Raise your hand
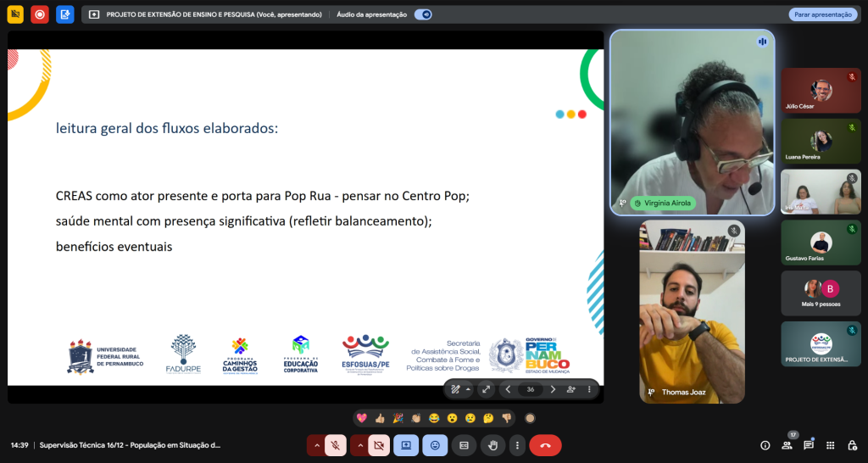Image resolution: width=868 pixels, height=463 pixels. coord(492,445)
